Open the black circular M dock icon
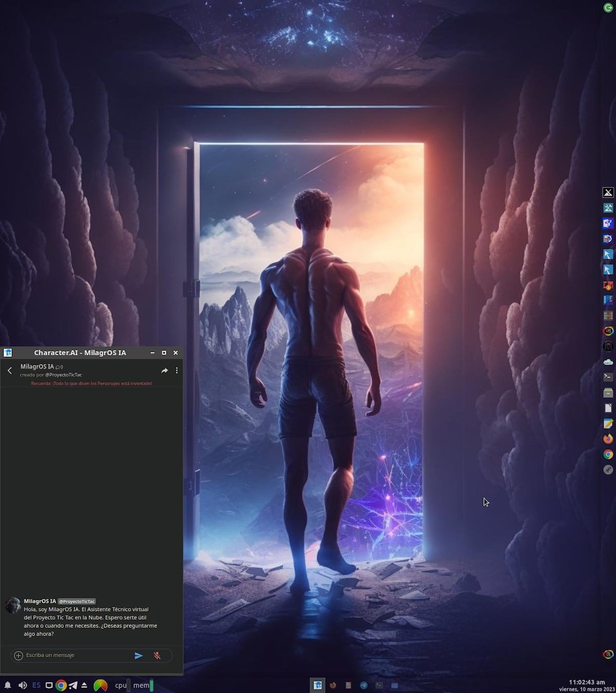The image size is (616, 693). click(x=608, y=346)
